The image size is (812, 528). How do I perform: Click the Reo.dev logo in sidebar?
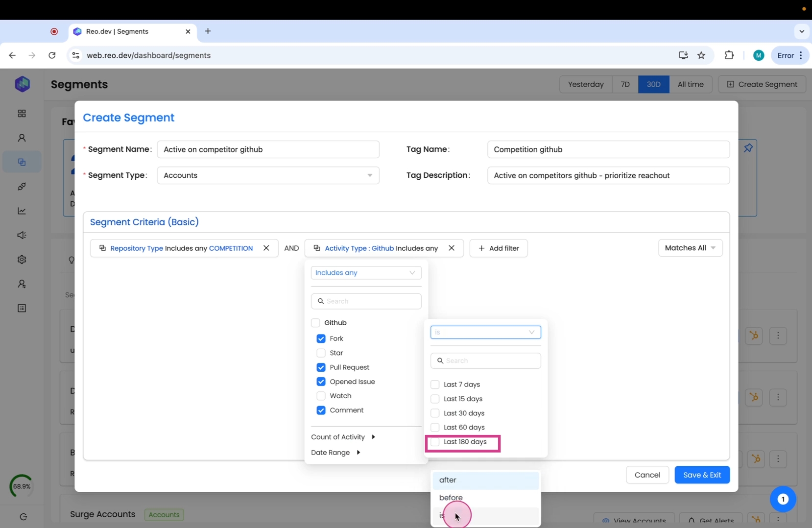pos(22,84)
